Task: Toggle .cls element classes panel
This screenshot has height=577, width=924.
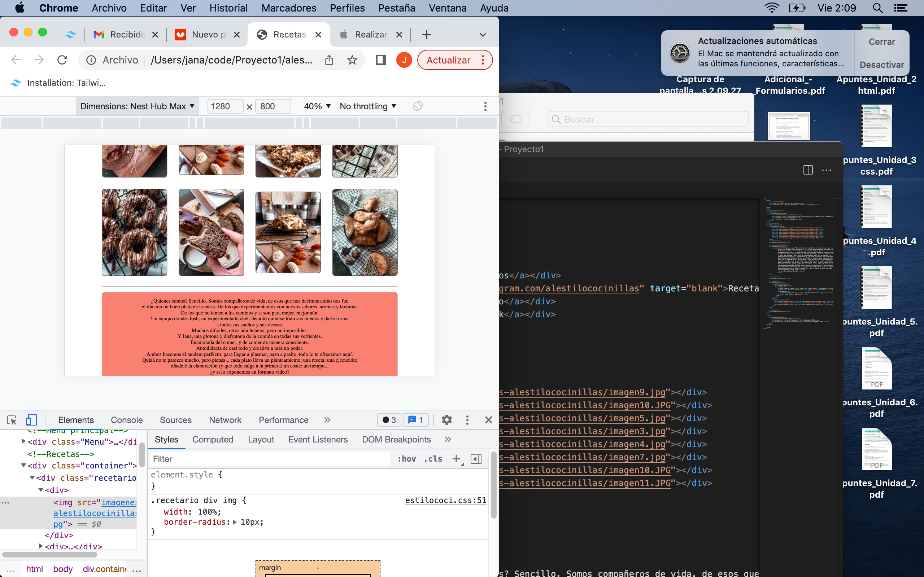Action: point(433,459)
